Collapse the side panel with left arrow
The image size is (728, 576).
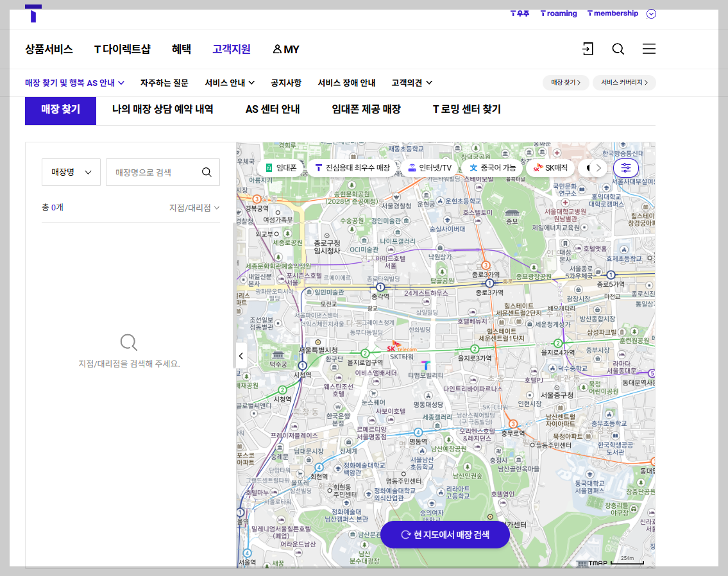[241, 356]
